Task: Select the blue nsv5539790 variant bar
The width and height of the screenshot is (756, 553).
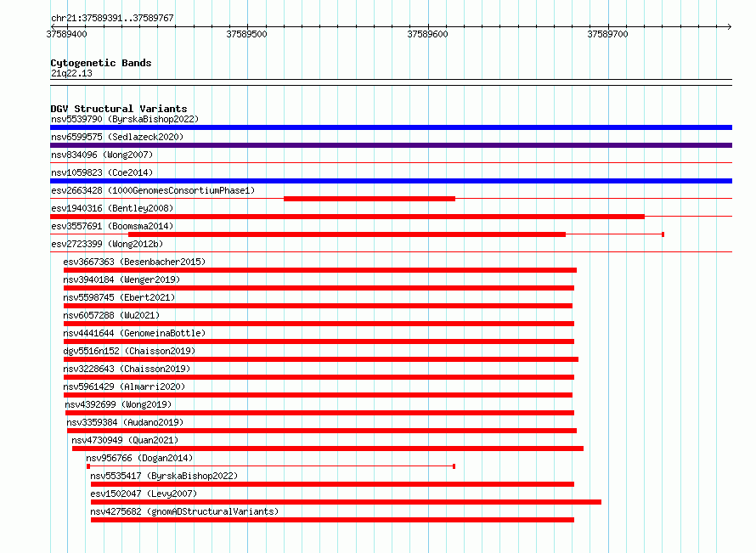Action: (x=391, y=127)
